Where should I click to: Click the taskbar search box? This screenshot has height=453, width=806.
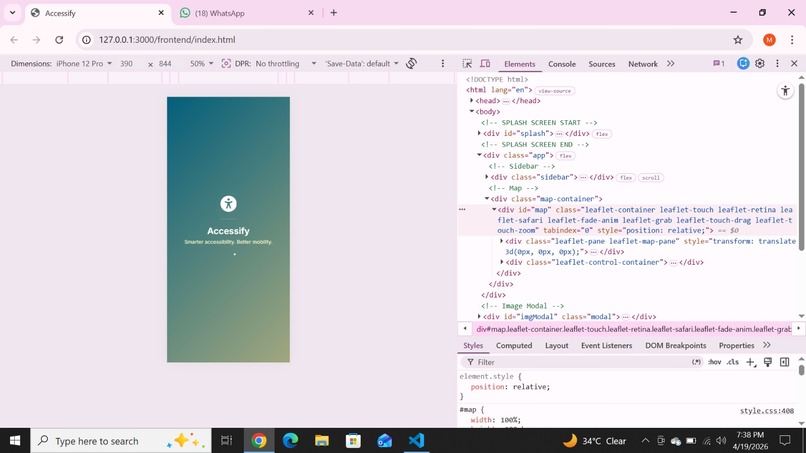tap(121, 441)
